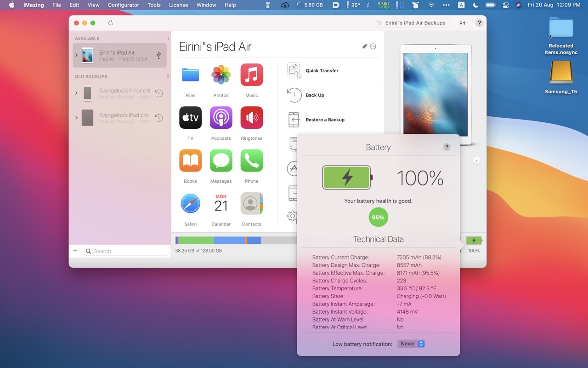Viewport: 588px width, 368px height.
Task: Open the Configurator menu
Action: click(x=123, y=5)
